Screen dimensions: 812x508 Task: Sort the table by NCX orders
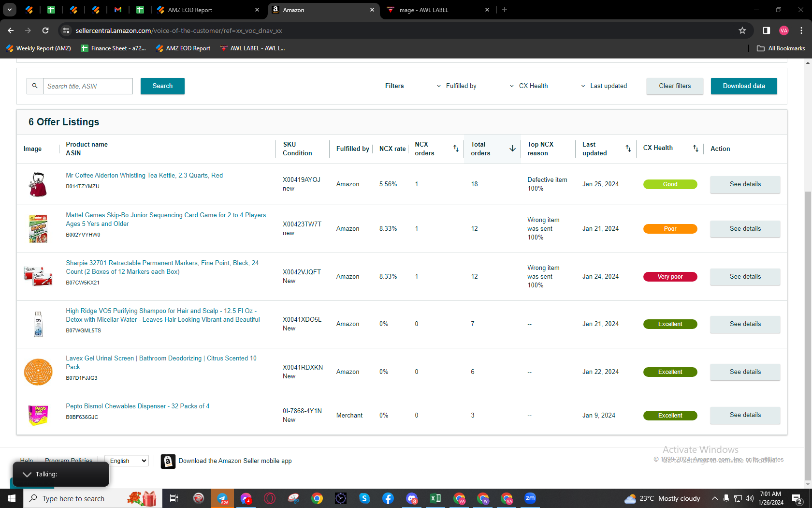(x=456, y=149)
